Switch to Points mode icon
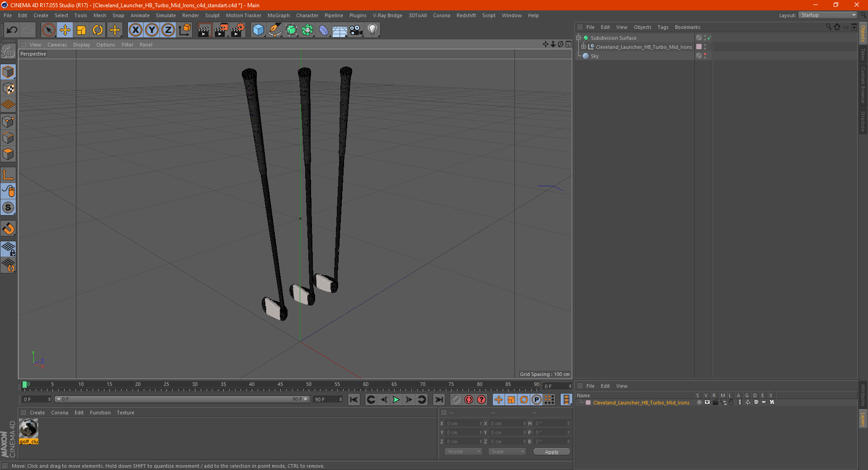 pyautogui.click(x=8, y=122)
